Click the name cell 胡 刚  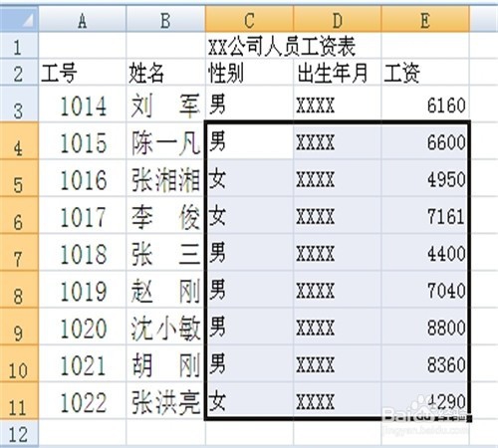pyautogui.click(x=165, y=363)
